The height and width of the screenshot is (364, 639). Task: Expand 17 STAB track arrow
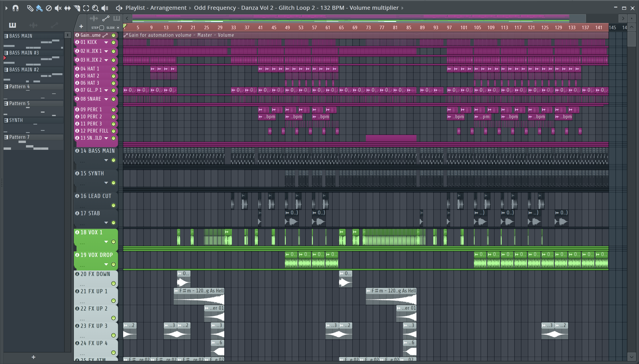click(106, 223)
